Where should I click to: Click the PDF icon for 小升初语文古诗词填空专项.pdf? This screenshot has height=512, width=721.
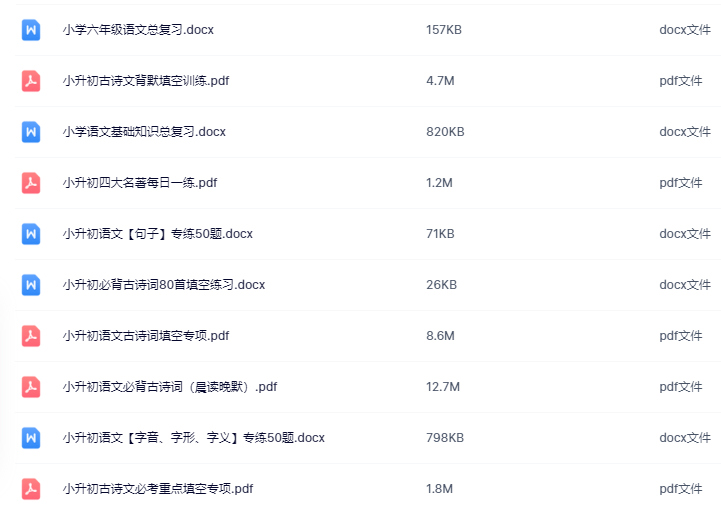tap(31, 336)
